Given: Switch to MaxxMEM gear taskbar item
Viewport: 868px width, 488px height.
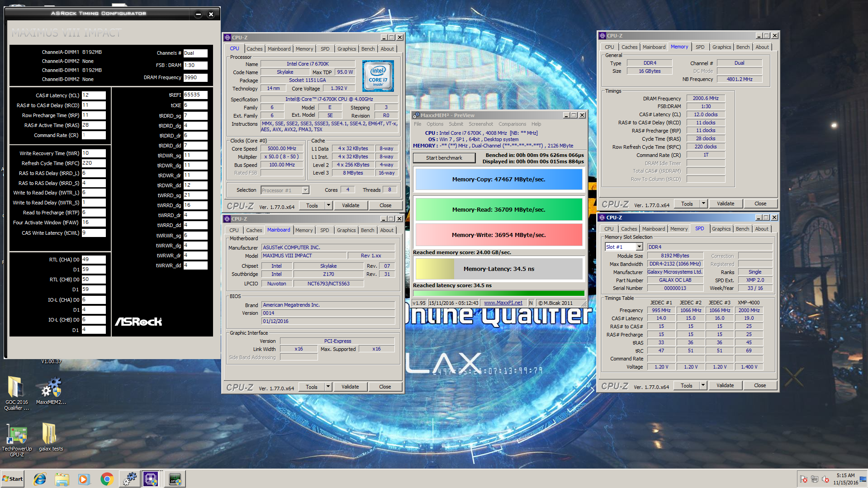Looking at the screenshot, I should click(x=129, y=479).
